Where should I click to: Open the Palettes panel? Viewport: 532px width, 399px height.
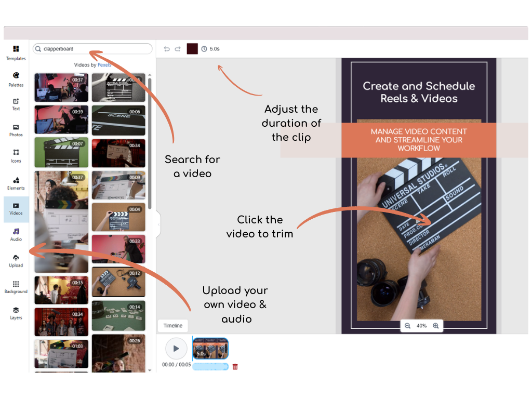pos(16,79)
